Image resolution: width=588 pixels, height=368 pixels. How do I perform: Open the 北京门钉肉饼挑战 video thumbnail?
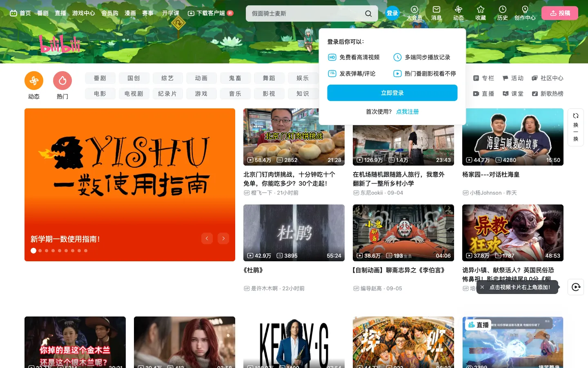click(x=294, y=137)
